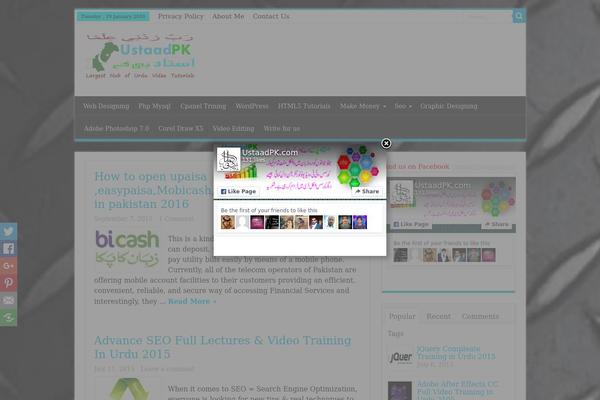The height and width of the screenshot is (400, 600).
Task: Share page via Twitter side icon
Action: [x=8, y=231]
